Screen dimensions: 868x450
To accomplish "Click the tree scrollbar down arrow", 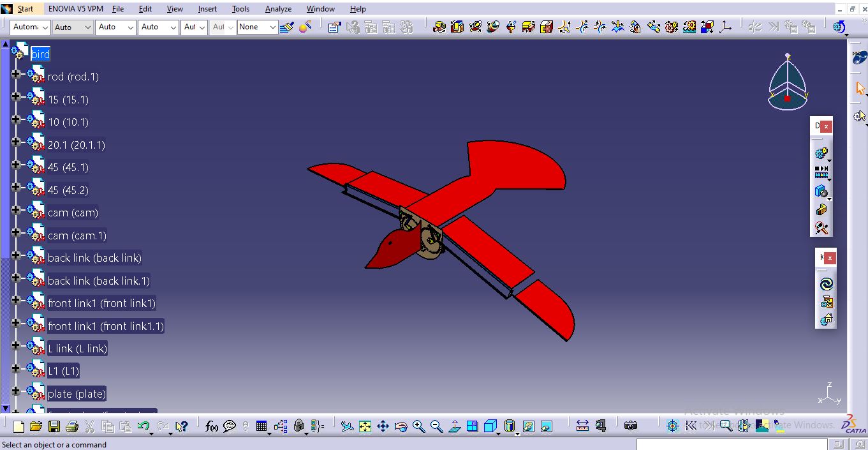I will tap(5, 409).
